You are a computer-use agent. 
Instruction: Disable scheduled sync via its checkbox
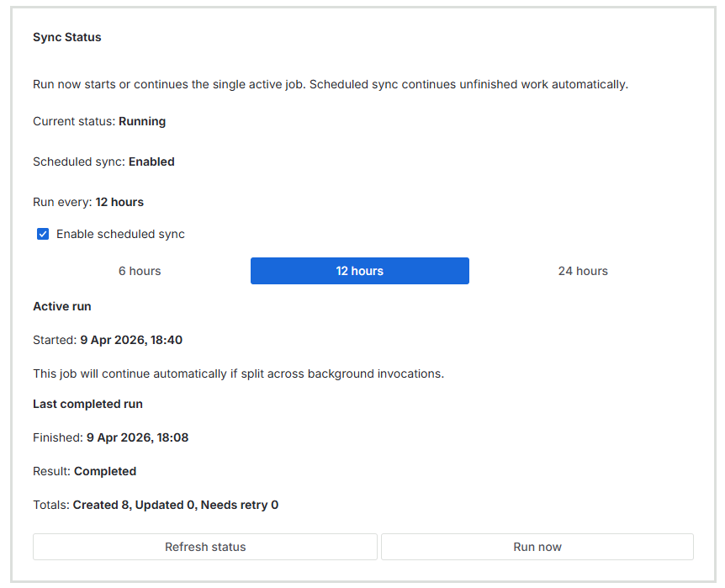coord(43,234)
